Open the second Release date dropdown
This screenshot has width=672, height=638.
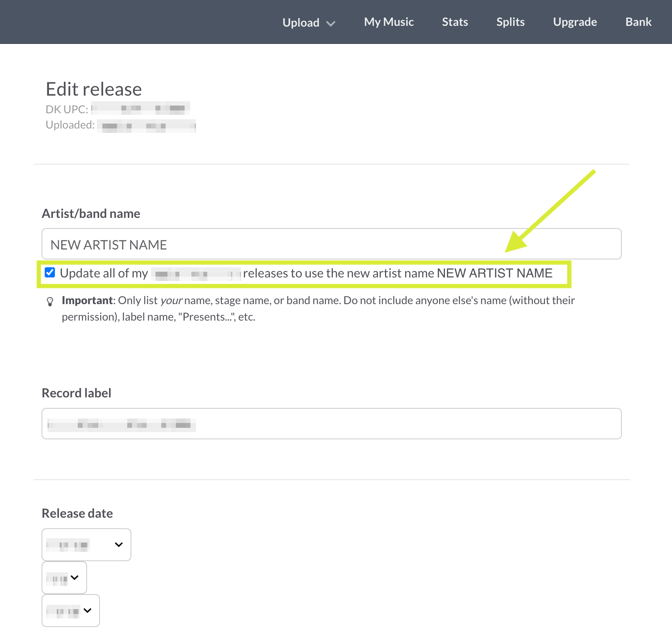click(64, 578)
